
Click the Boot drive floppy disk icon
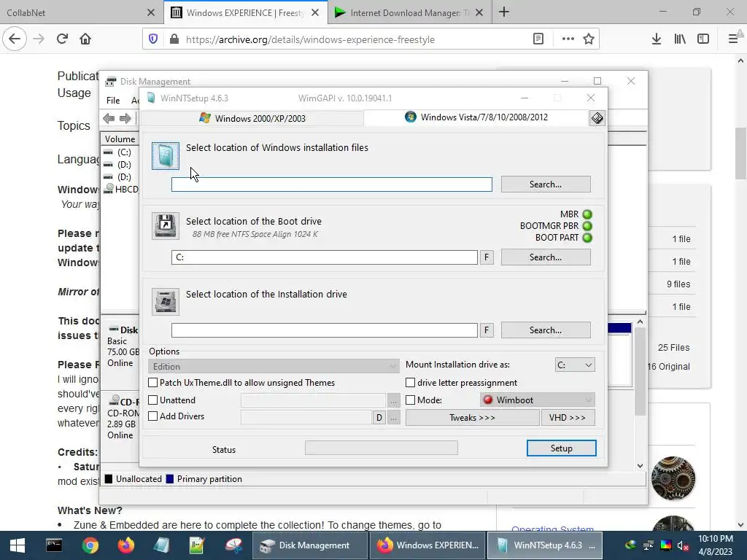pyautogui.click(x=166, y=226)
